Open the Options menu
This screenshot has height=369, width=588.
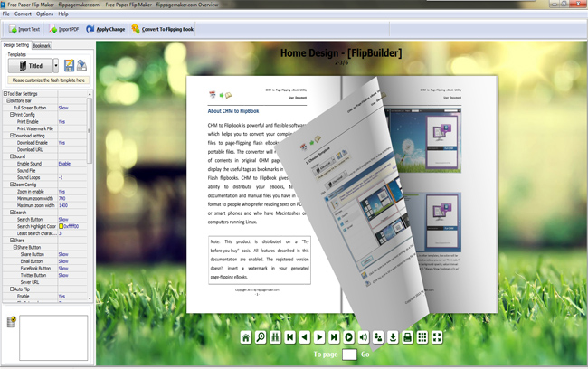click(x=44, y=14)
